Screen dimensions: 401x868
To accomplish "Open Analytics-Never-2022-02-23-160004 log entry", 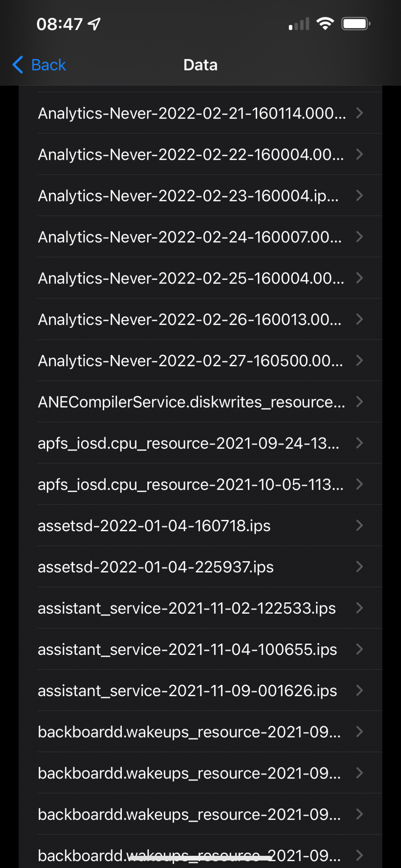I will click(x=189, y=196).
